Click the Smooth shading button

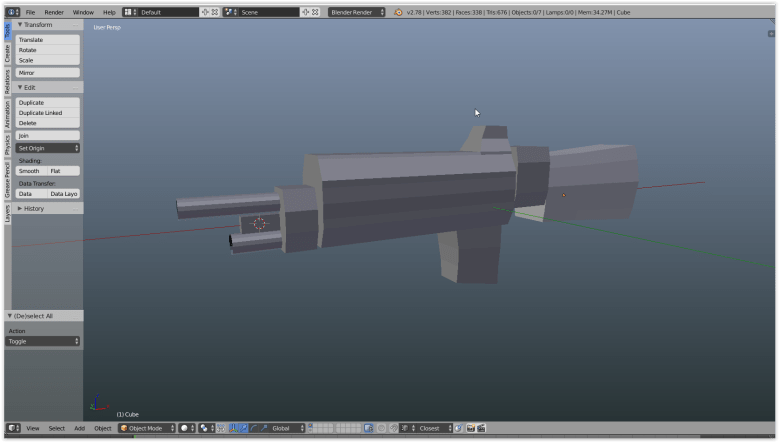(x=31, y=171)
